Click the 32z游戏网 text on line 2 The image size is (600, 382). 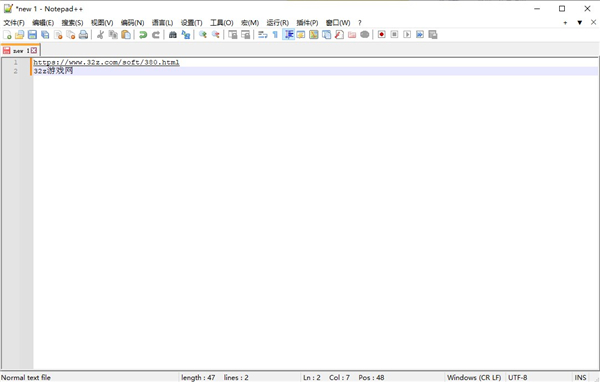(53, 71)
